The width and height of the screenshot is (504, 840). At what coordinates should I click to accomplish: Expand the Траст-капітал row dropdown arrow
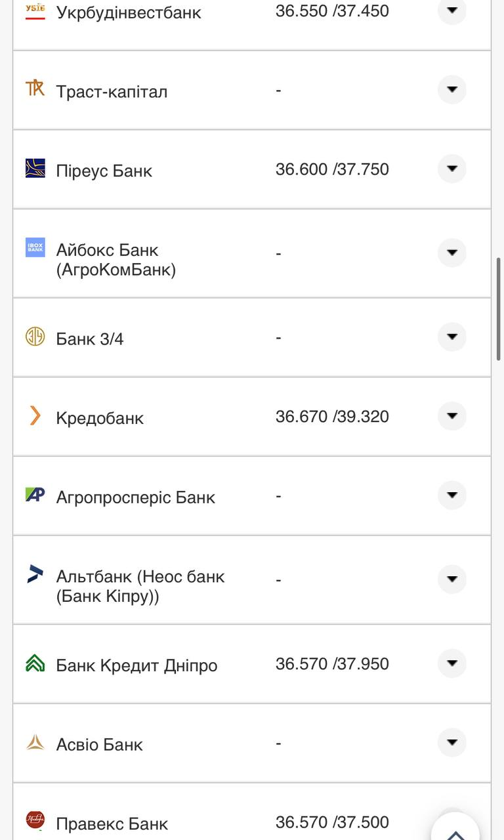tap(451, 89)
